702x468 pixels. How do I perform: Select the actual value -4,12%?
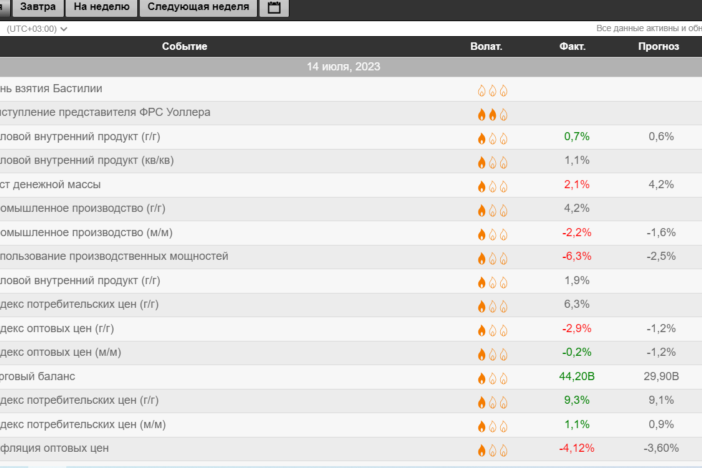click(577, 448)
